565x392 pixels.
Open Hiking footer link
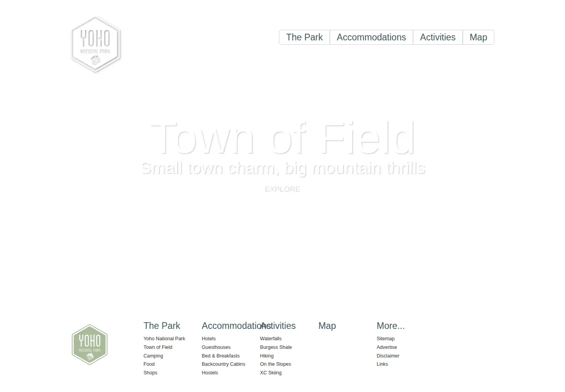coord(267,356)
